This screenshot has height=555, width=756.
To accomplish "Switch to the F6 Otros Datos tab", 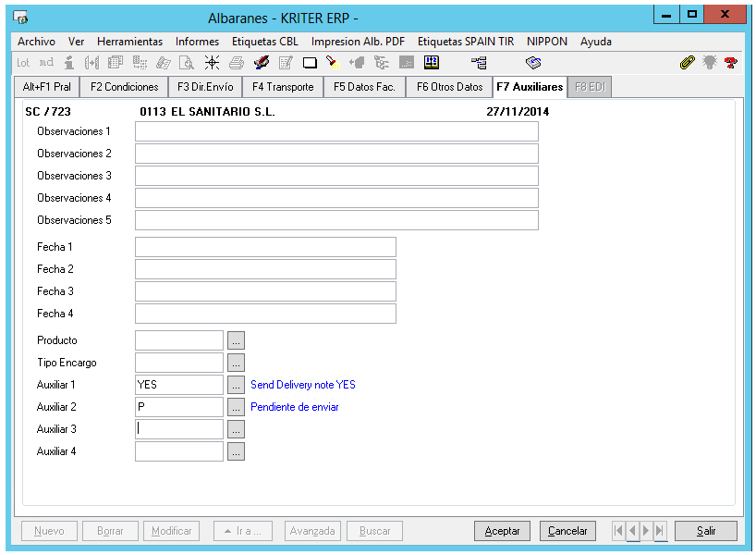I will (449, 87).
